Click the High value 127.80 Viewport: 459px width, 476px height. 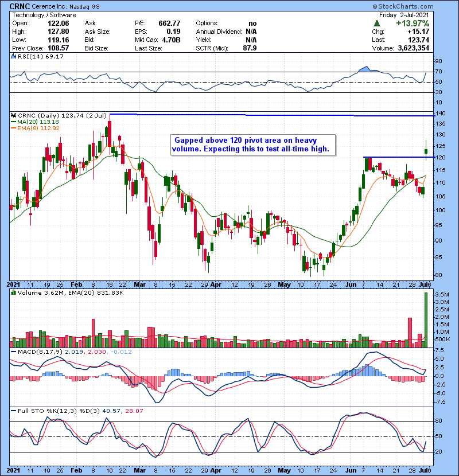(59, 32)
